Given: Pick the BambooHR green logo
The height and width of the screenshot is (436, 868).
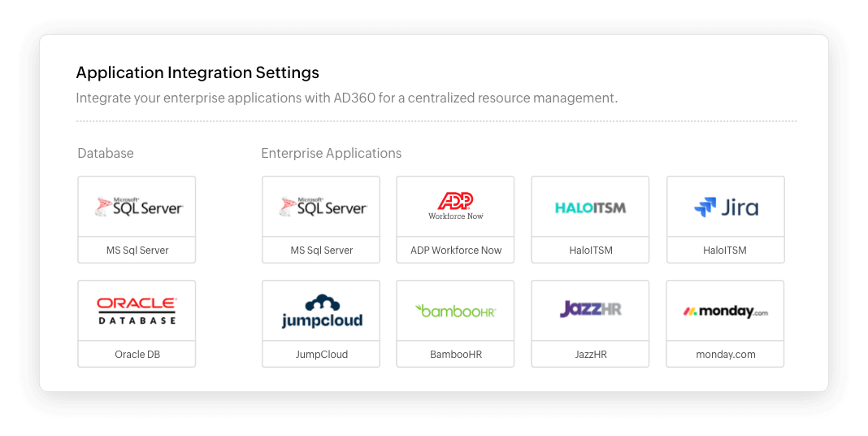Looking at the screenshot, I should click(x=456, y=311).
